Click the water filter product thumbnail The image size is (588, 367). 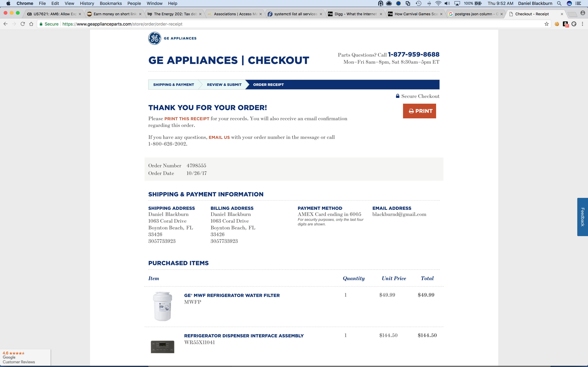pos(163,306)
